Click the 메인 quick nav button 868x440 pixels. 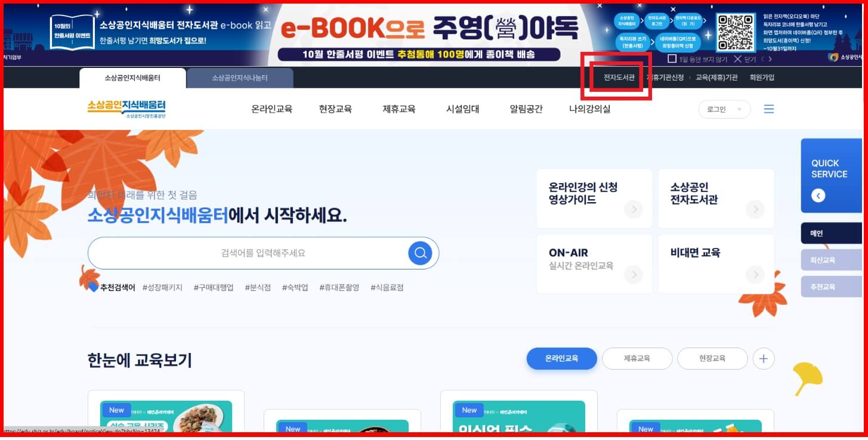[832, 233]
